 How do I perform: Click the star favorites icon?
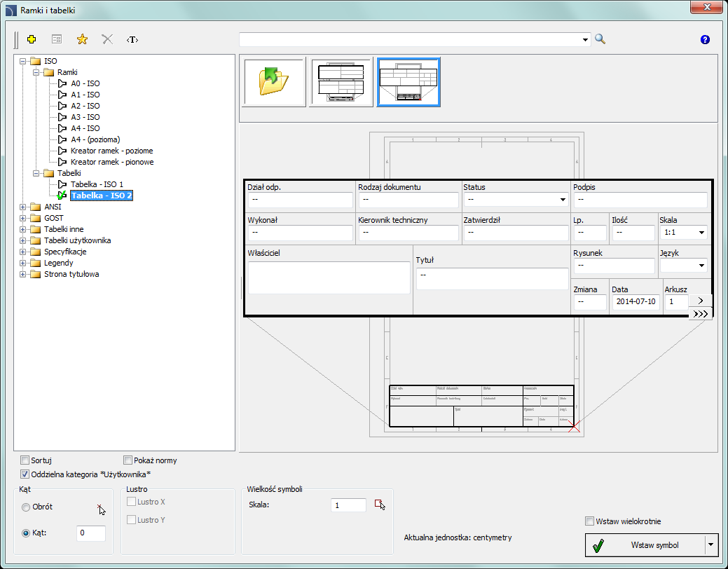(82, 39)
